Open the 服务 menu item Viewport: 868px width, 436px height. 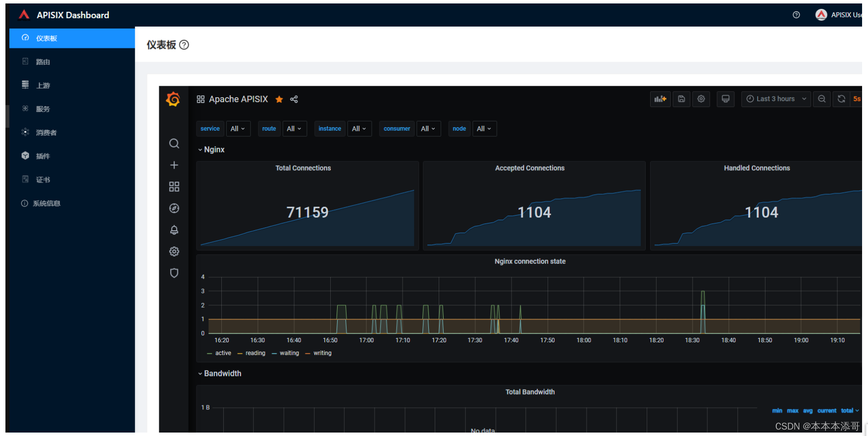click(x=72, y=109)
